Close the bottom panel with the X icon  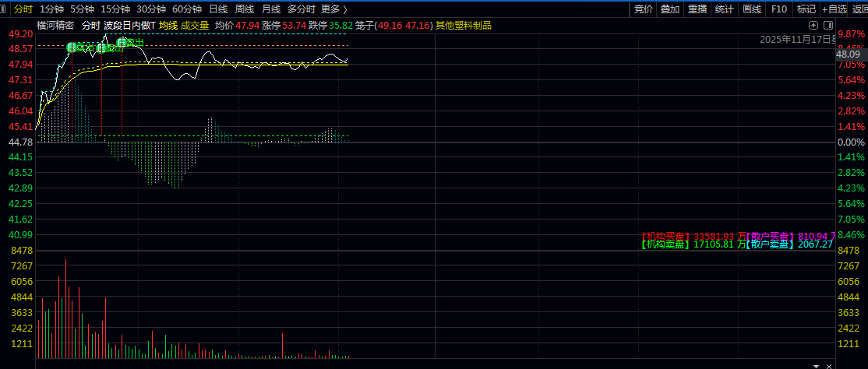[829, 366]
